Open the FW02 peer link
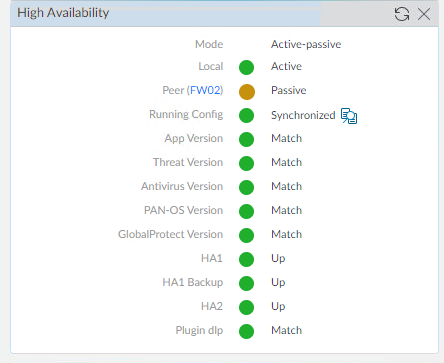The image size is (444, 363). point(205,90)
